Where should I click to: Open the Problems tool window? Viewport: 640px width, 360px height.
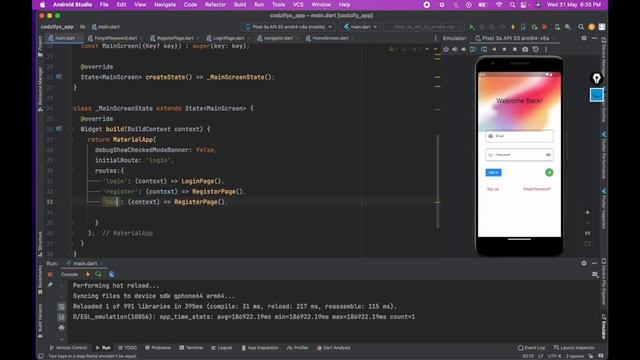pyautogui.click(x=158, y=348)
